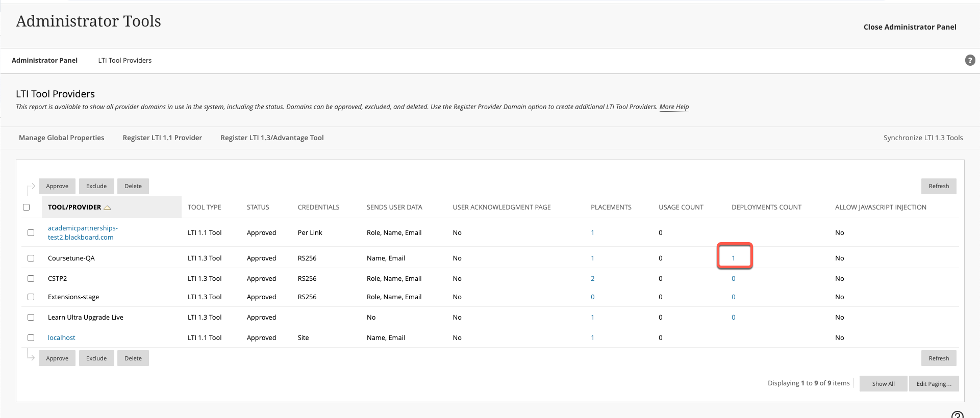
Task: Open Manage Global Properties
Action: point(61,138)
